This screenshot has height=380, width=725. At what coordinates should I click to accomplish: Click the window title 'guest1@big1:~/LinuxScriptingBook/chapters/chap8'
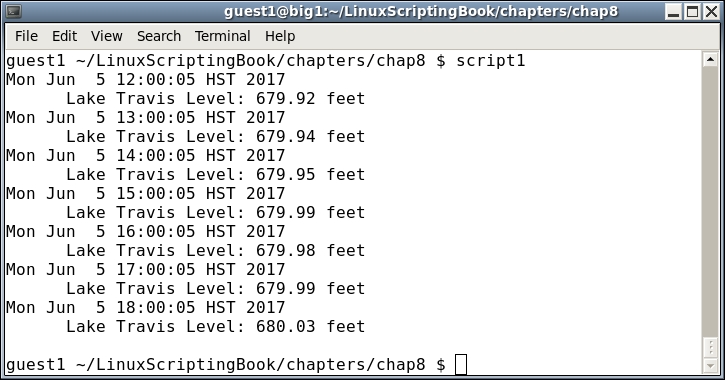click(421, 12)
